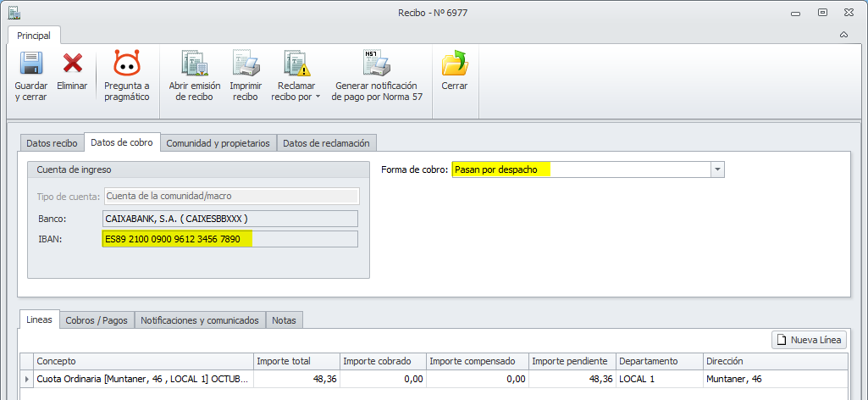The image size is (868, 400).
Task: Collapse the ribbon with the chevron arrow
Action: (x=843, y=35)
